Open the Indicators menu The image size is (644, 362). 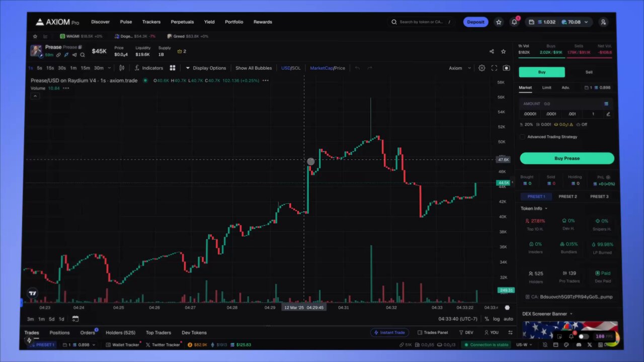[148, 68]
